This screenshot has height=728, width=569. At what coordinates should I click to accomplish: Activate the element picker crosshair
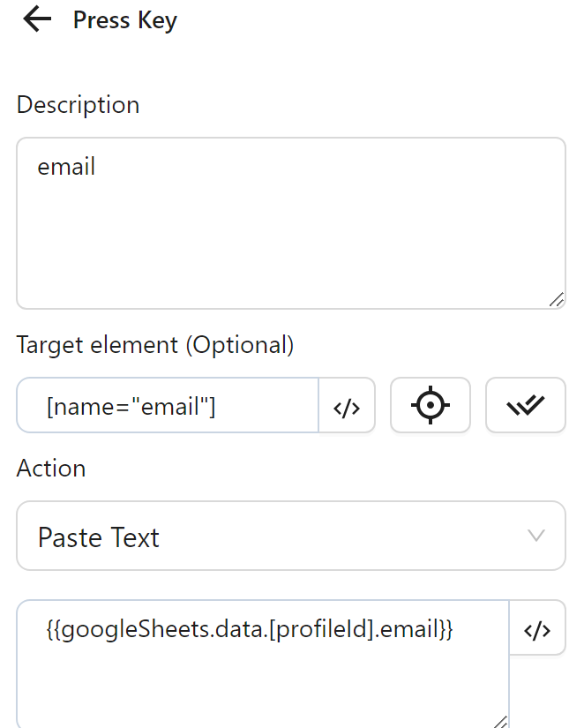(x=430, y=405)
